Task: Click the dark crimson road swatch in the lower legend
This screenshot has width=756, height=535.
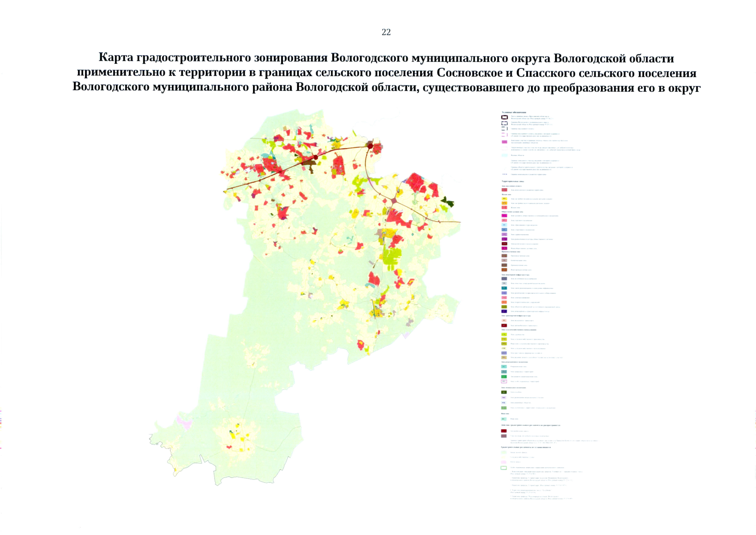Action: (504, 431)
